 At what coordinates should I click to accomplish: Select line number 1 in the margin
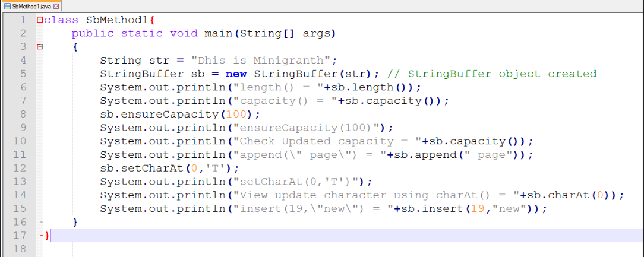coord(23,20)
